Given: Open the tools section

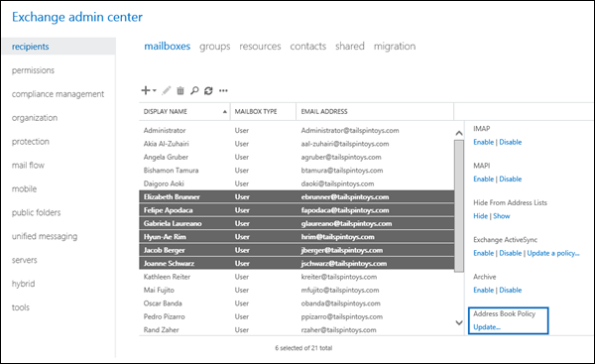Looking at the screenshot, I should click(x=21, y=307).
